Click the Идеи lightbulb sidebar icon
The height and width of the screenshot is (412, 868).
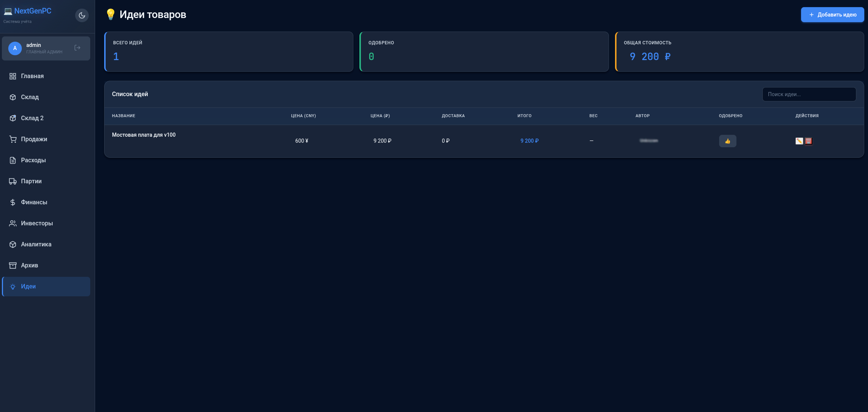pos(13,287)
